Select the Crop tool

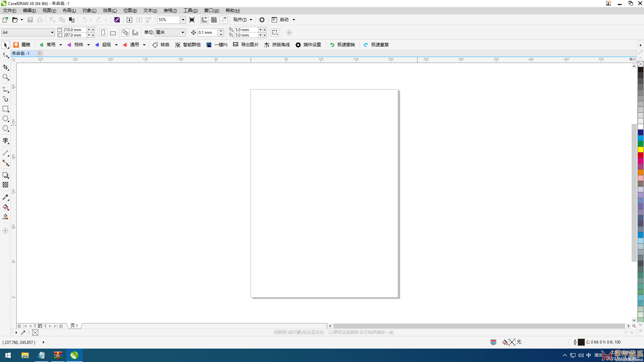pos(5,67)
